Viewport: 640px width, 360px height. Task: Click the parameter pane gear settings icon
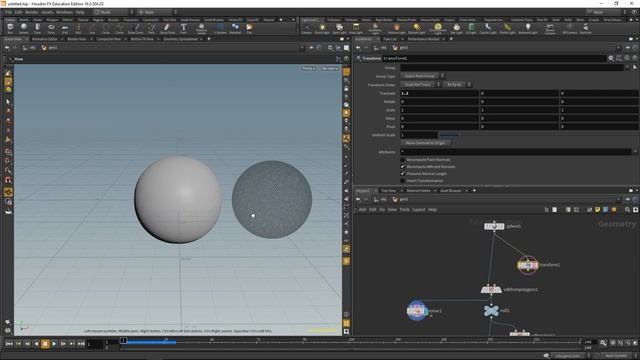pos(611,58)
